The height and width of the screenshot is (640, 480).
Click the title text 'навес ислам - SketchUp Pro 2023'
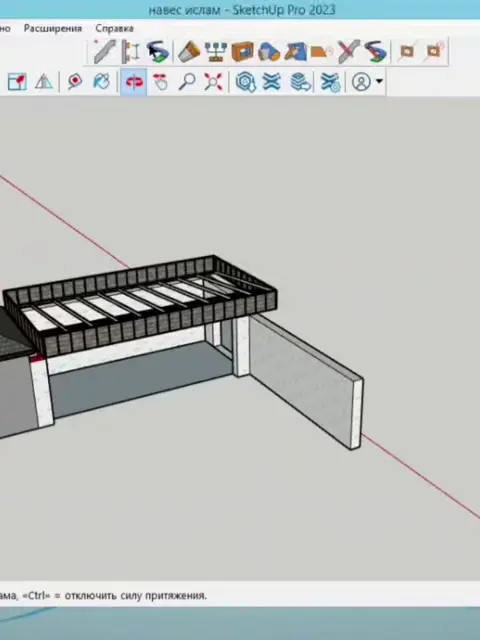tap(242, 9)
